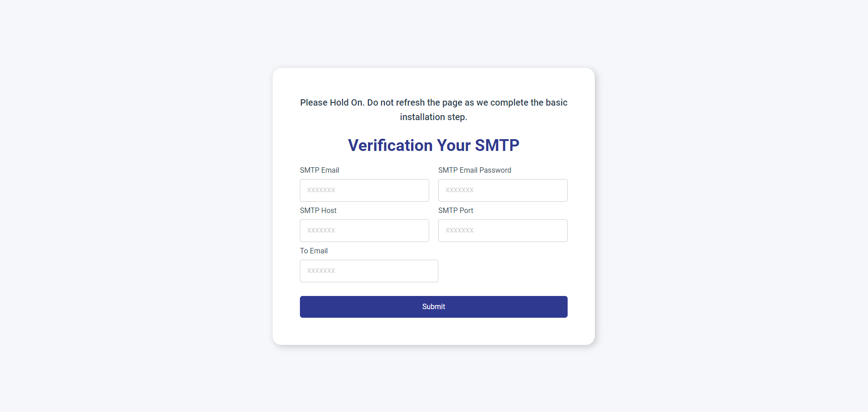The width and height of the screenshot is (868, 412).
Task: Activate the password field for SMTP email
Action: (503, 190)
